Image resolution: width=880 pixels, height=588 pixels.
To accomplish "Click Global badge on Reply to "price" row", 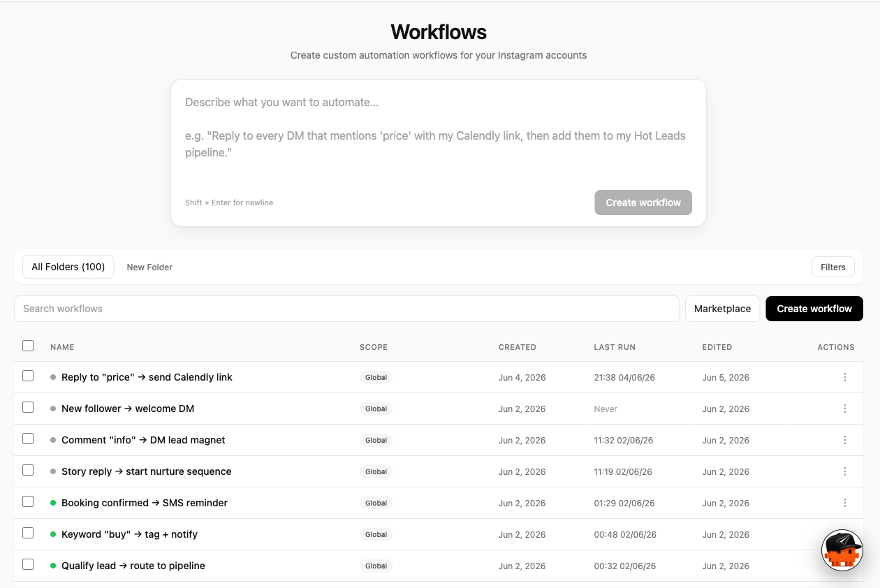I will 376,377.
